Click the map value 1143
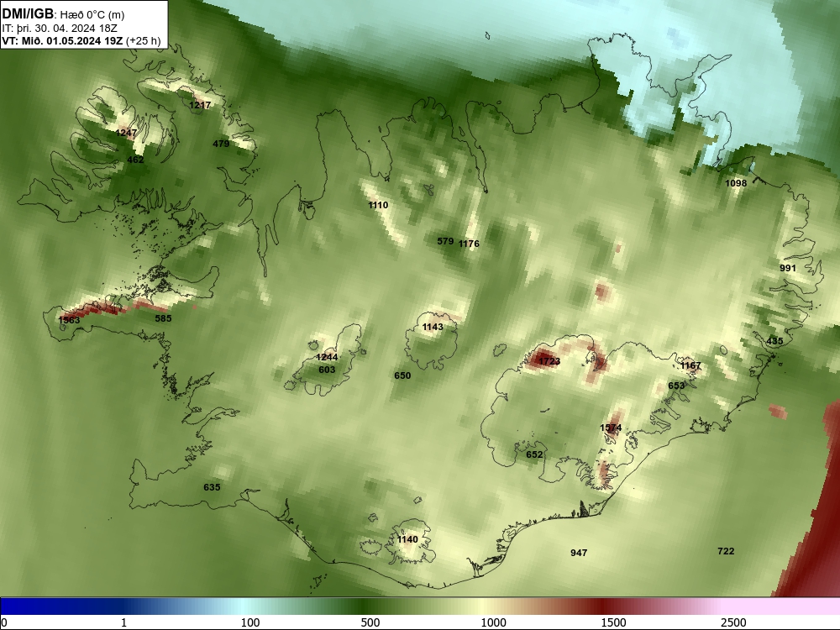This screenshot has width=840, height=630. point(433,327)
